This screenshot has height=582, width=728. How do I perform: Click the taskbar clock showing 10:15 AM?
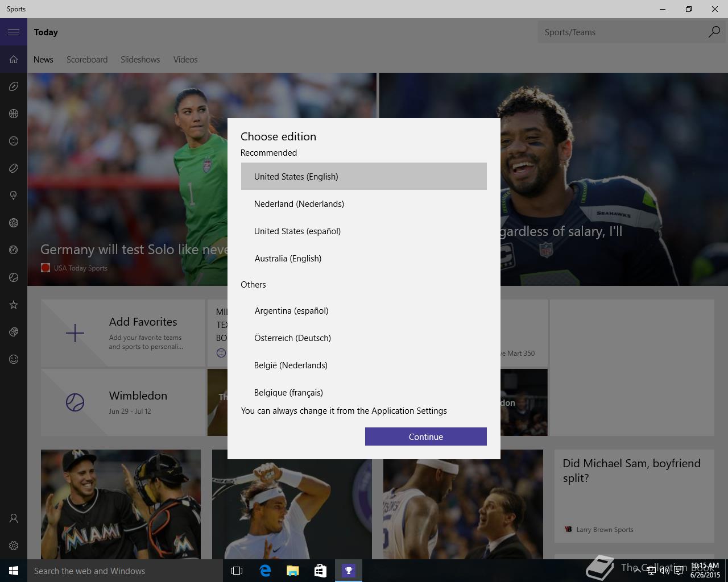[705, 571]
